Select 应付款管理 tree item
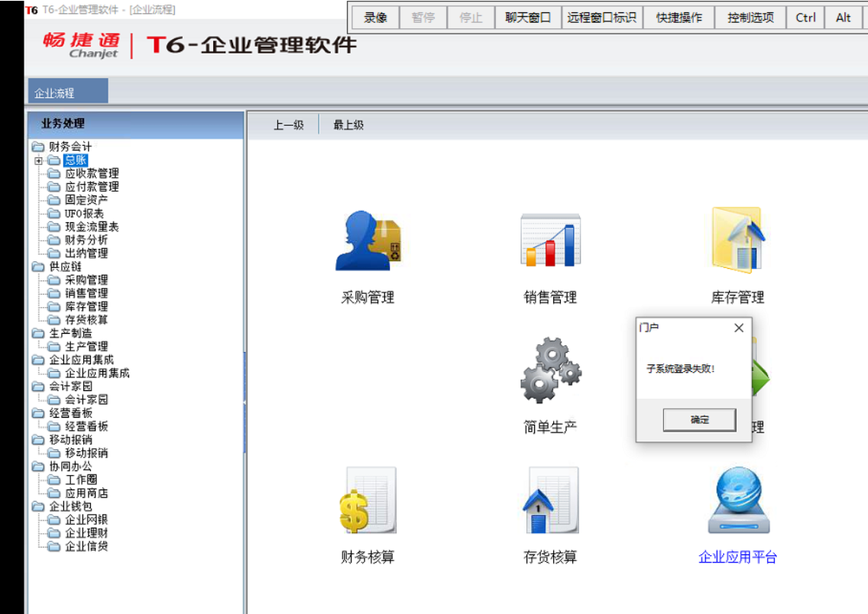 coord(92,187)
